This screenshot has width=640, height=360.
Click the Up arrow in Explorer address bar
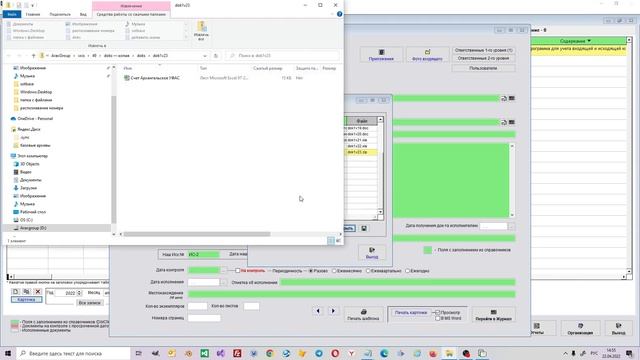33,56
